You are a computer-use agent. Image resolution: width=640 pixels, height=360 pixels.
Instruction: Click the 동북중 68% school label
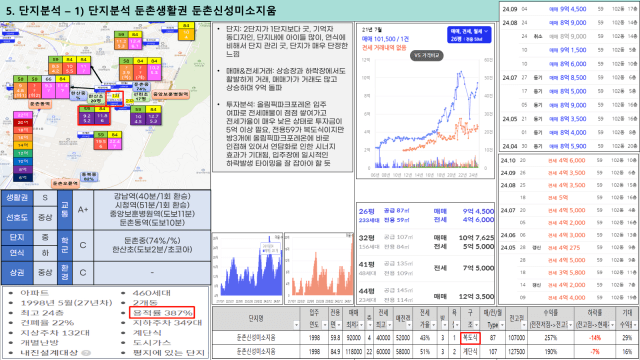point(89,177)
